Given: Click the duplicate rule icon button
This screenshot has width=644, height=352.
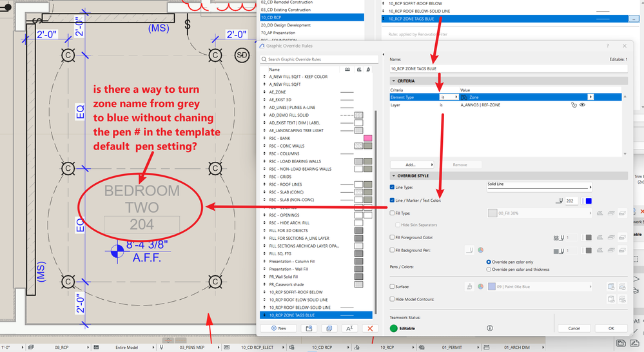Looking at the screenshot, I should [329, 329].
